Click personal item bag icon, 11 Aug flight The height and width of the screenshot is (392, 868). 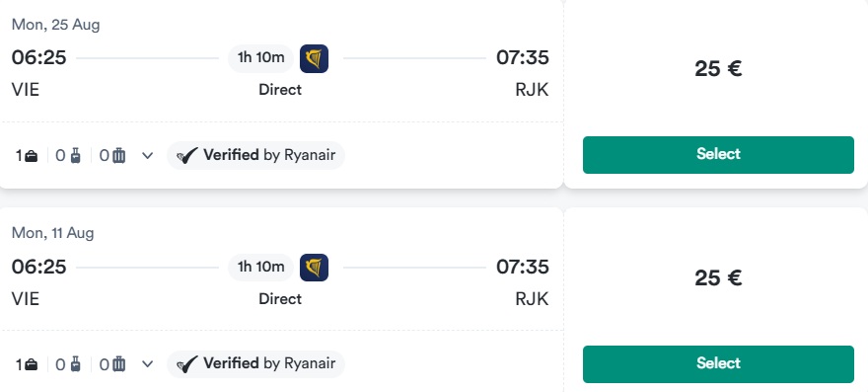pos(32,364)
